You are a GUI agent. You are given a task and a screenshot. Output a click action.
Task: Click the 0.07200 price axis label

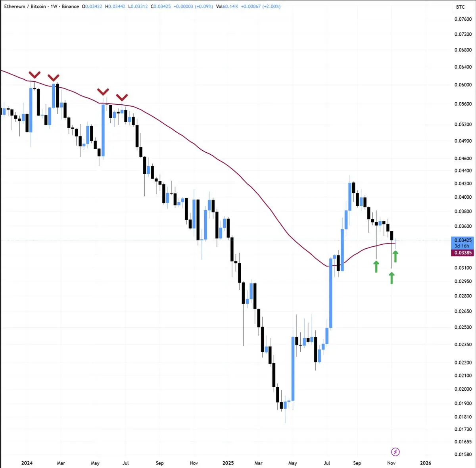click(x=463, y=35)
